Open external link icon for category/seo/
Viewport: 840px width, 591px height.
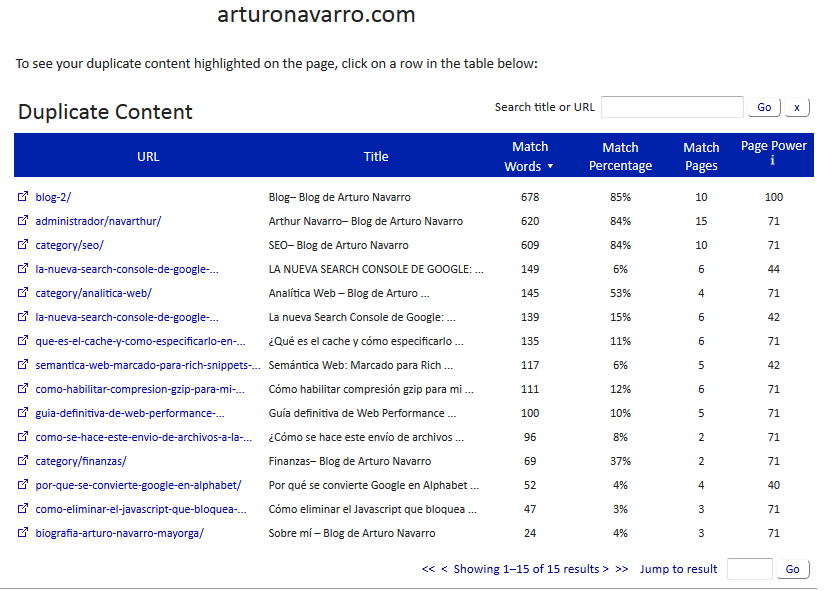pos(22,244)
